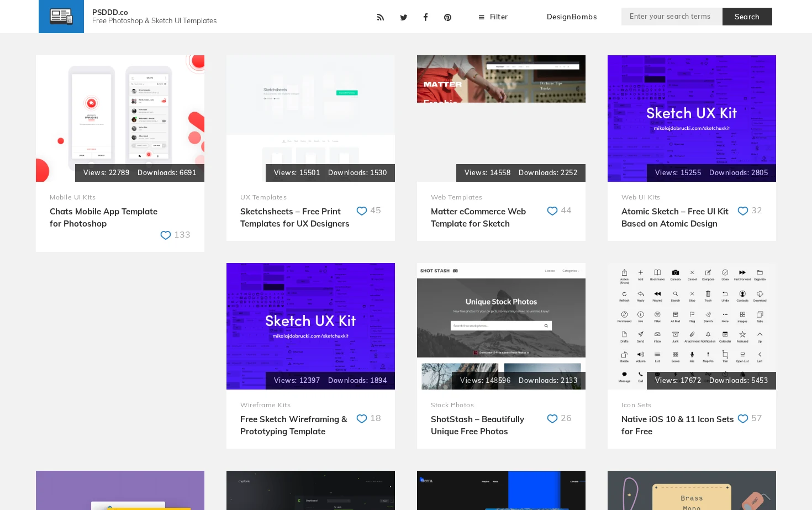The width and height of the screenshot is (812, 510).
Task: Like Matter eCommerce Web Template heart
Action: pyautogui.click(x=552, y=211)
